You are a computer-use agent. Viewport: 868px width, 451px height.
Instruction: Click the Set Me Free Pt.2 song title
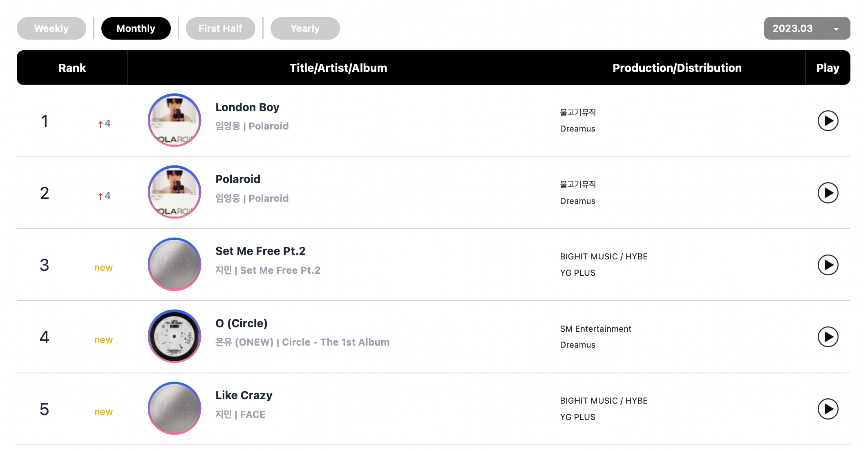point(260,251)
